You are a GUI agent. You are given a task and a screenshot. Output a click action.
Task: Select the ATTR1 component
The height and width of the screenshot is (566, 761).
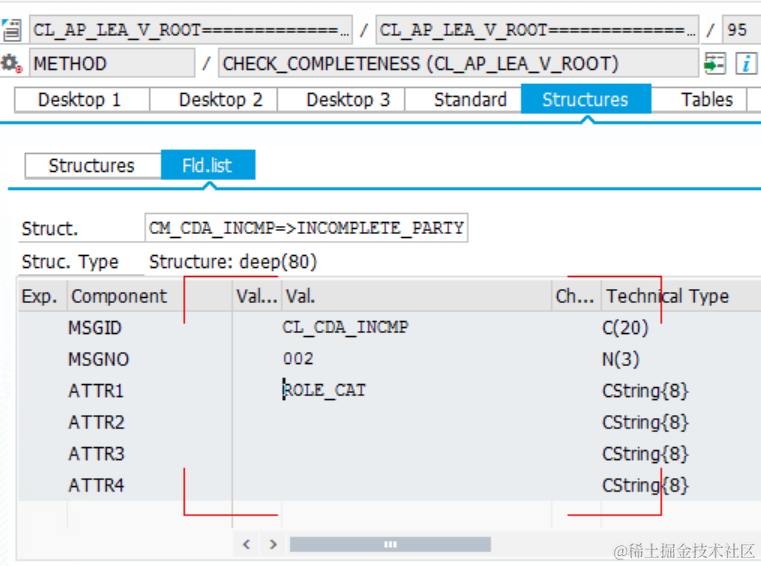point(96,391)
